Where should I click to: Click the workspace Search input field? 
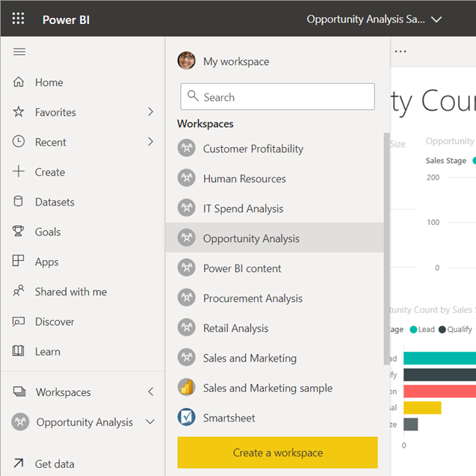[277, 96]
